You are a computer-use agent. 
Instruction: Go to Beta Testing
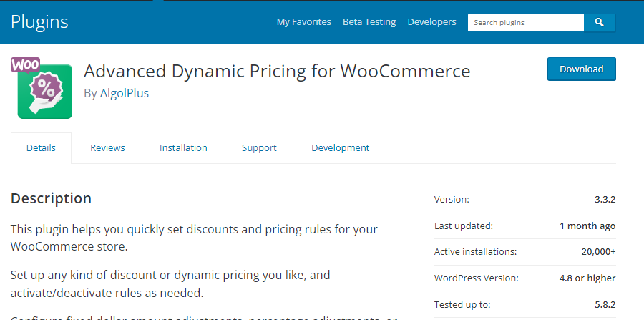pyautogui.click(x=369, y=21)
